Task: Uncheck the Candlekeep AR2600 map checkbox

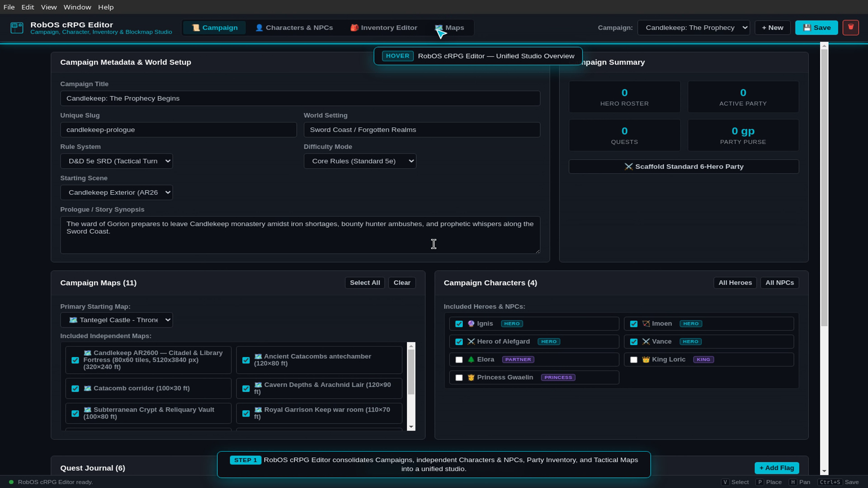Action: pos(75,360)
